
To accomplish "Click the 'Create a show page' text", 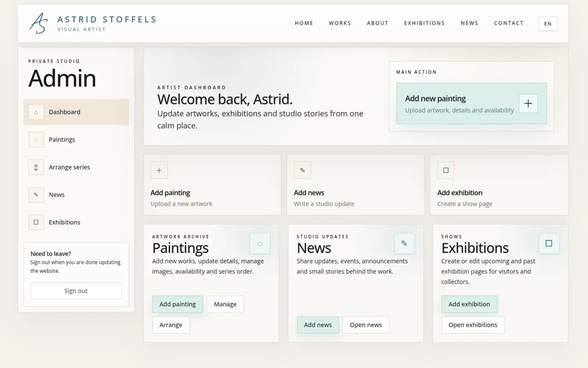I will tap(465, 204).
